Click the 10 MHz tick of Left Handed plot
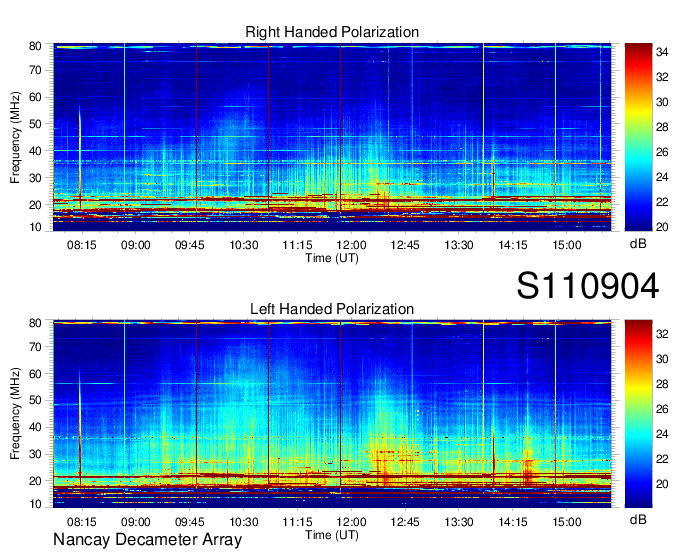Image resolution: width=680 pixels, height=552 pixels. coord(35,504)
